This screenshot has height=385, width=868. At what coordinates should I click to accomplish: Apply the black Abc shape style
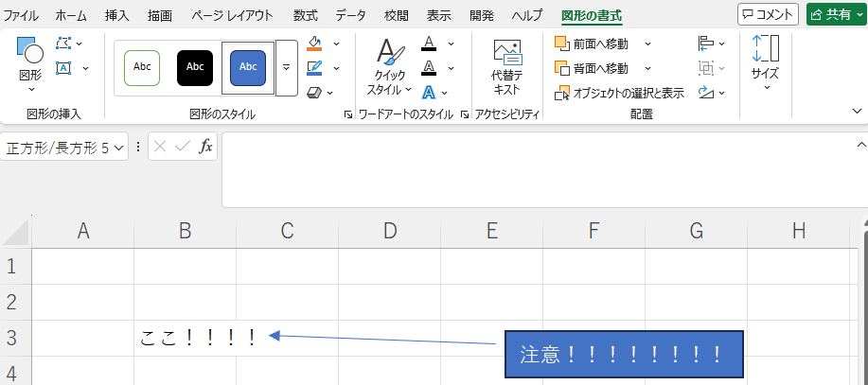coord(195,68)
